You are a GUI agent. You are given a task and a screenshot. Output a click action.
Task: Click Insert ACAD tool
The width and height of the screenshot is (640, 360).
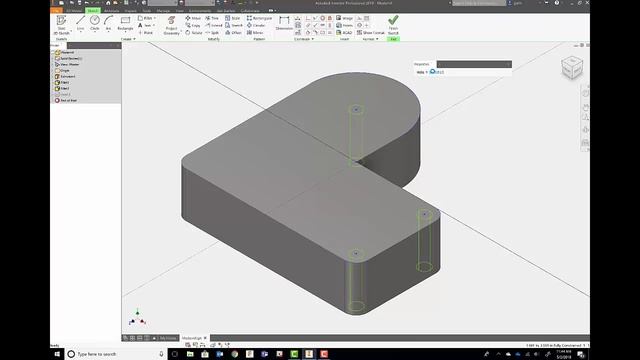tap(344, 33)
